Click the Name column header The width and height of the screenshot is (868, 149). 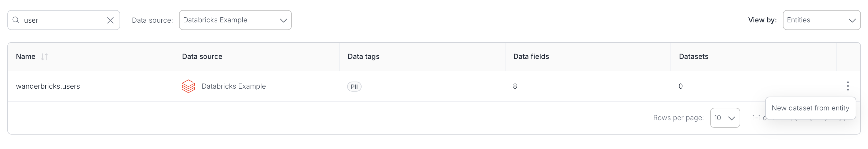coord(26,57)
